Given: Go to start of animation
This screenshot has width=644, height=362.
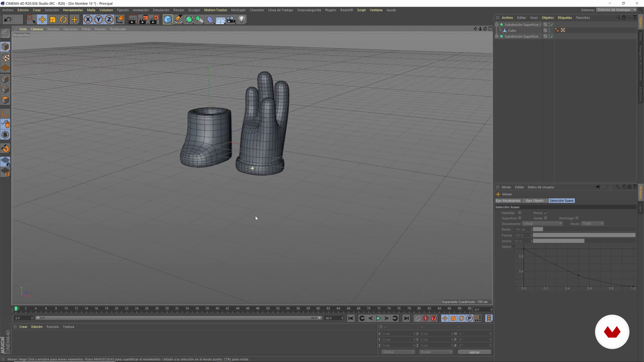Looking at the screenshot, I should (x=351, y=318).
